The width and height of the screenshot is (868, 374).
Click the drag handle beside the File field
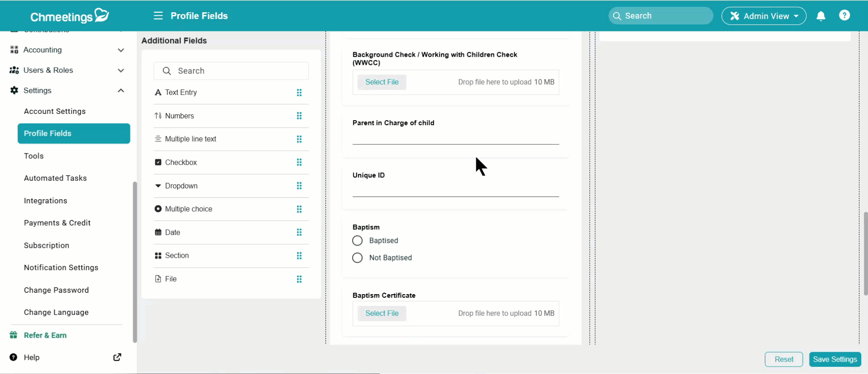(x=299, y=279)
